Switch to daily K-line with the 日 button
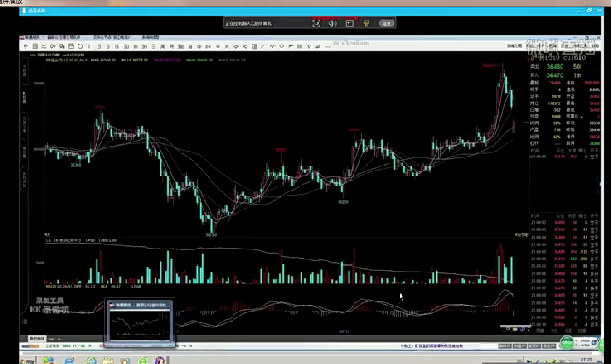The width and height of the screenshot is (611, 364). 153,46
